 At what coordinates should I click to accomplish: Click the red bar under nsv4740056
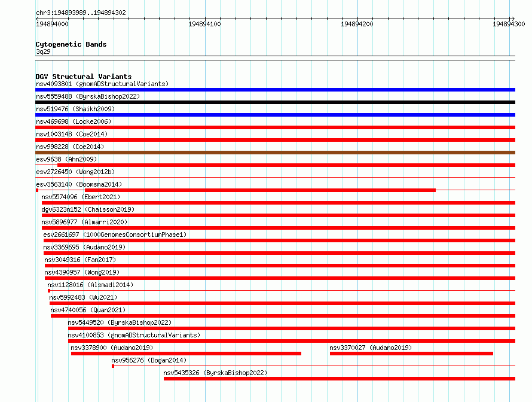tap(283, 316)
